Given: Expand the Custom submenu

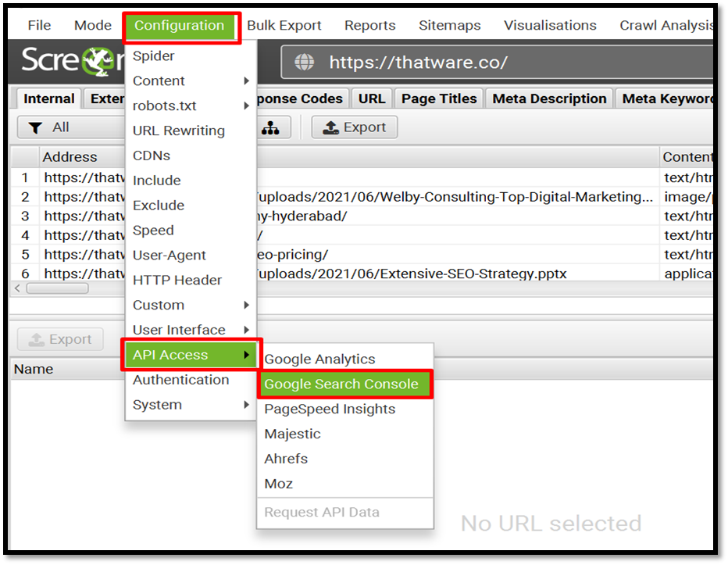Looking at the screenshot, I should (x=191, y=306).
